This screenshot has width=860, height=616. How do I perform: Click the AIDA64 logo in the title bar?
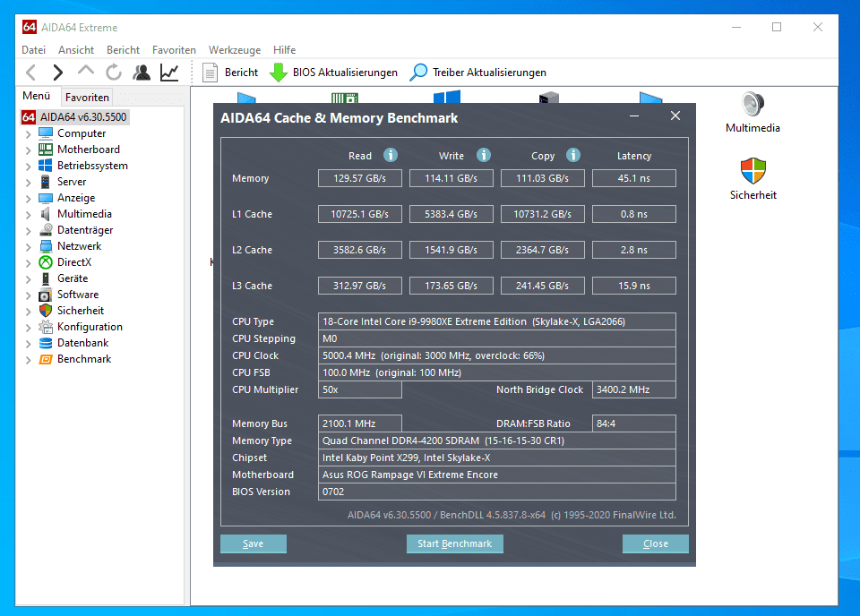(x=30, y=27)
